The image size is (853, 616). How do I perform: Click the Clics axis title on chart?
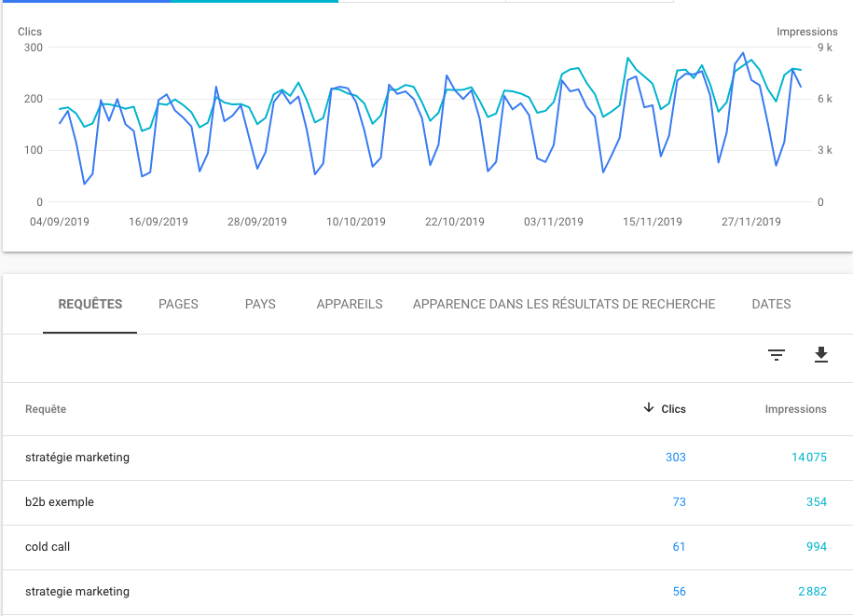pyautogui.click(x=30, y=32)
